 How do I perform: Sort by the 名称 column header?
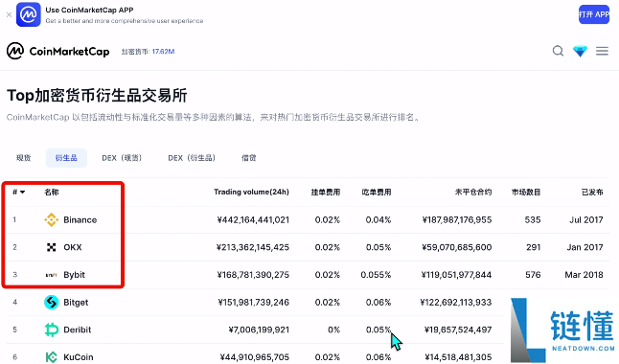[x=52, y=193]
